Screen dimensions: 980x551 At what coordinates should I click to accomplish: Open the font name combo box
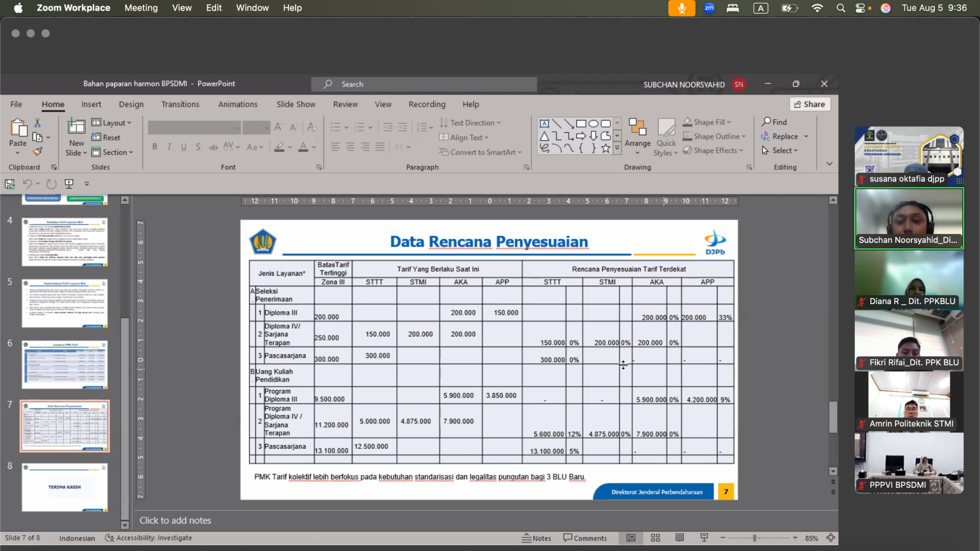(194, 127)
